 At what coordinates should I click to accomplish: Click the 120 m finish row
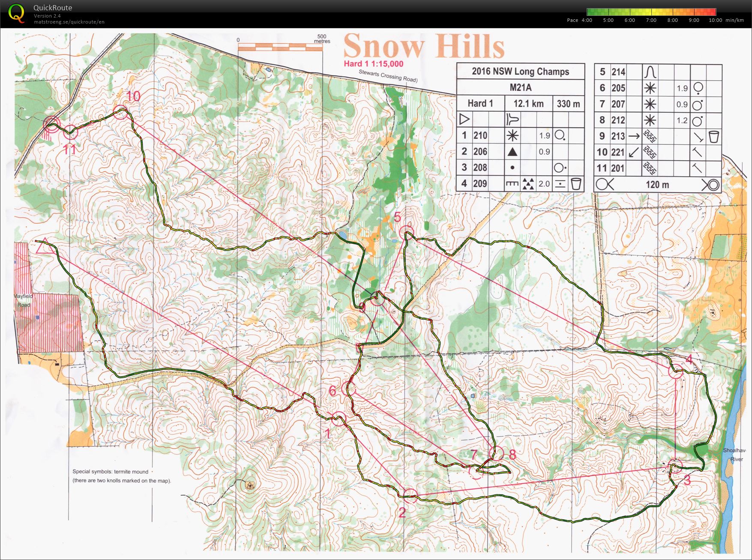pos(657,185)
